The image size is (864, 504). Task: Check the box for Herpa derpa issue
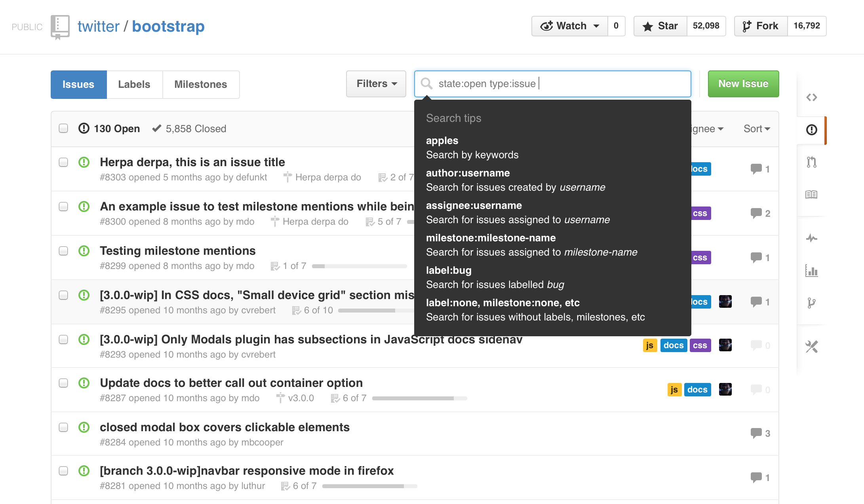point(63,162)
